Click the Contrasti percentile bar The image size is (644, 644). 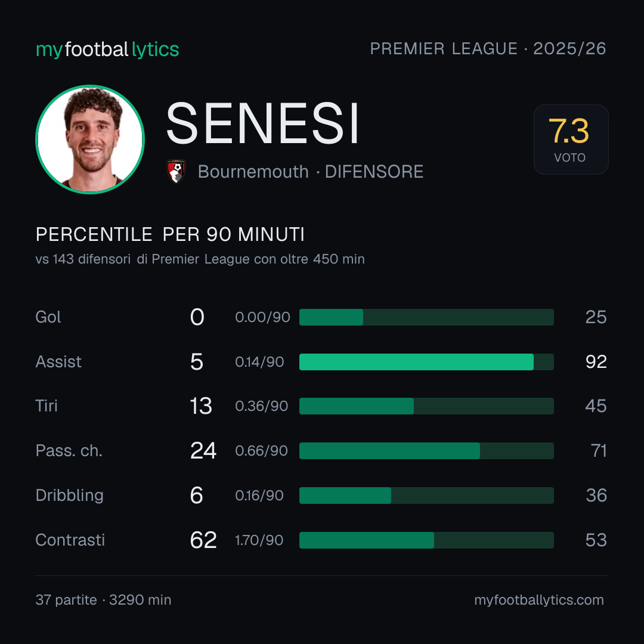(426, 540)
